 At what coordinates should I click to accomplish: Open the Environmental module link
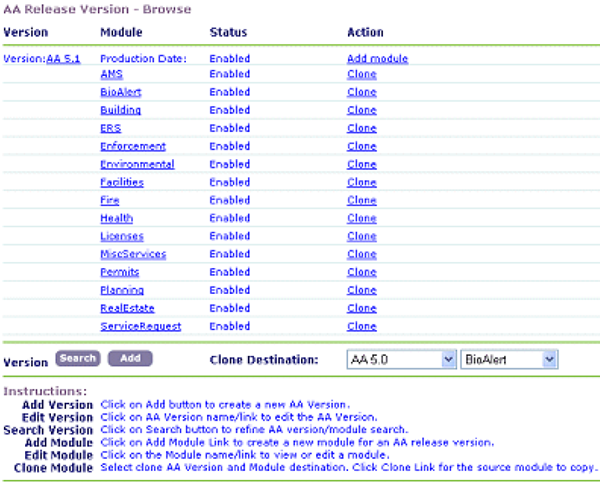(x=137, y=164)
